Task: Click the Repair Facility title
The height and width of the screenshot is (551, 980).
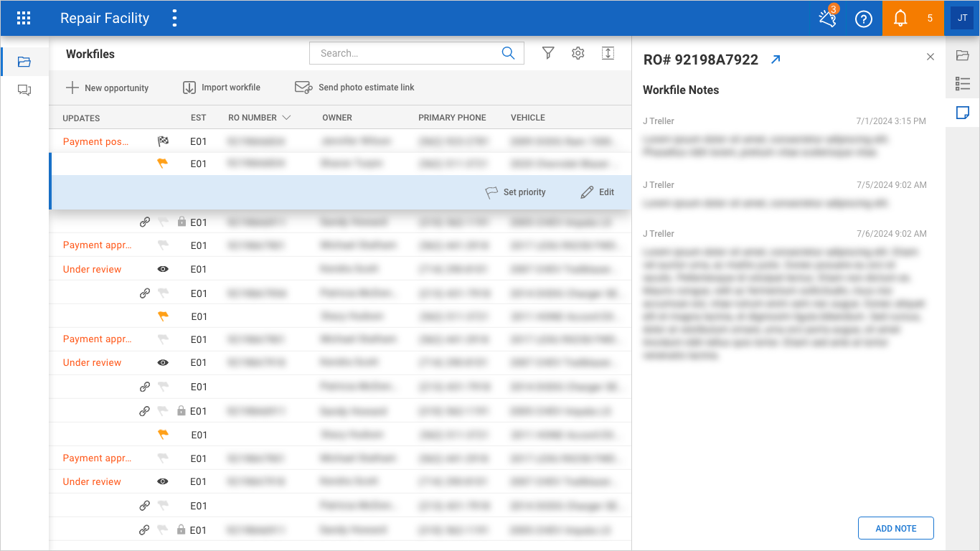Action: 105,19
